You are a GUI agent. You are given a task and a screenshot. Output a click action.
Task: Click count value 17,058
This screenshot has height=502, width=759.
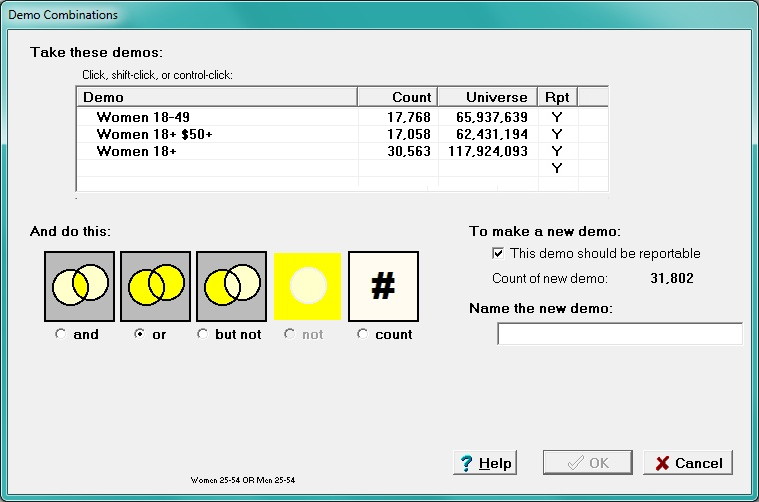tap(409, 134)
